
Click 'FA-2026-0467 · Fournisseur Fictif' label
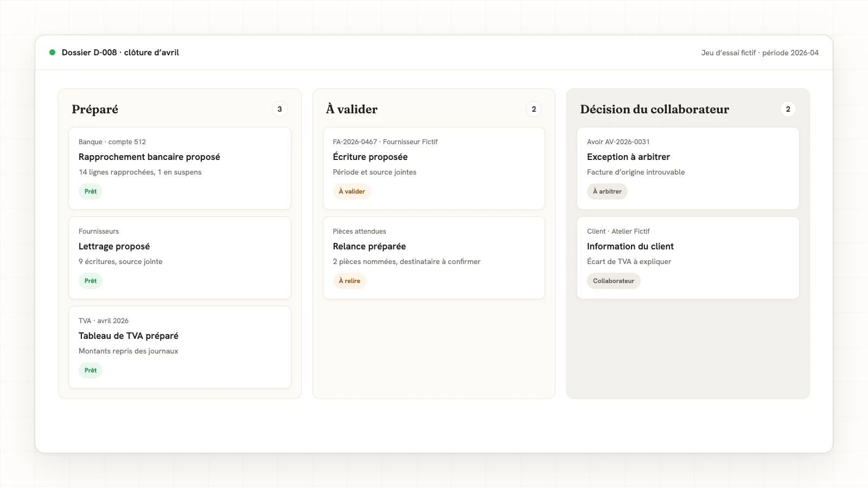click(385, 142)
